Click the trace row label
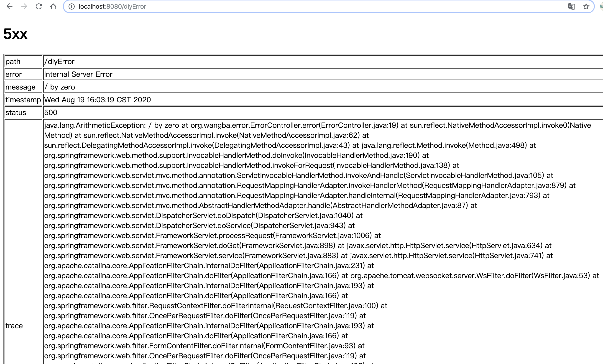 [14, 326]
